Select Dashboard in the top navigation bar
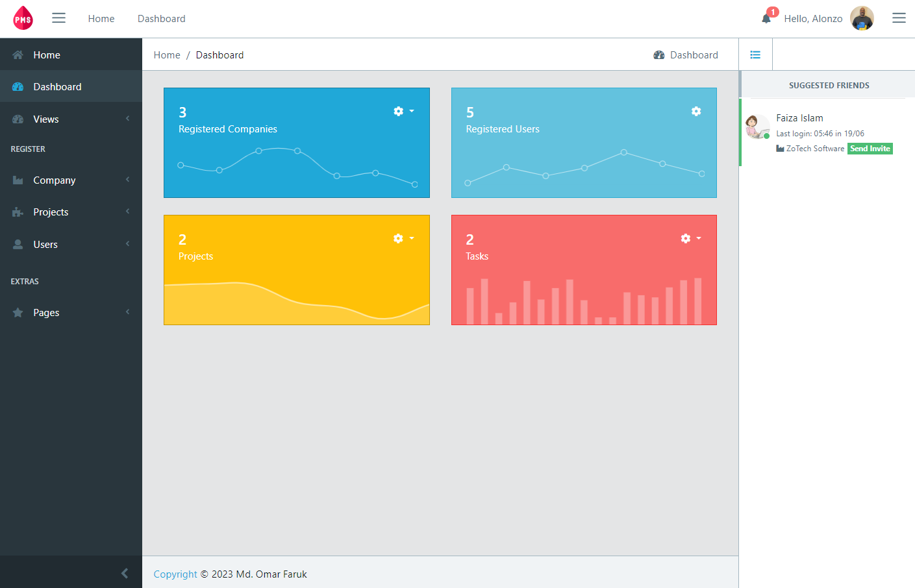This screenshot has height=588, width=915. (161, 19)
